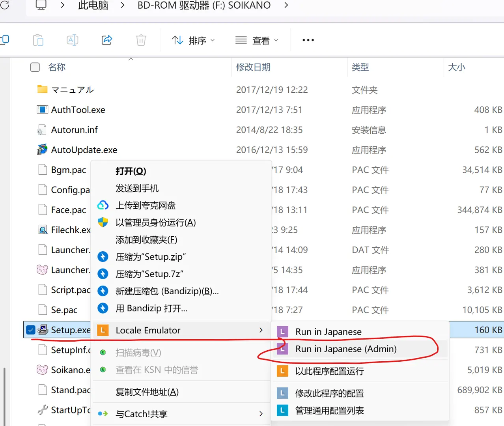The image size is (504, 426).
Task: Select 压缩为"Setup.zip" menu entry
Action: tap(181, 257)
